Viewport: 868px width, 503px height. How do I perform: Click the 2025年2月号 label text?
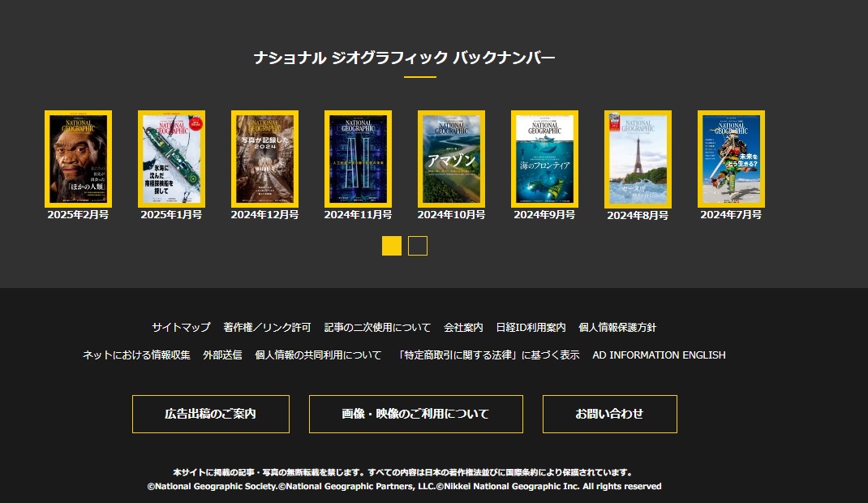pos(78,215)
